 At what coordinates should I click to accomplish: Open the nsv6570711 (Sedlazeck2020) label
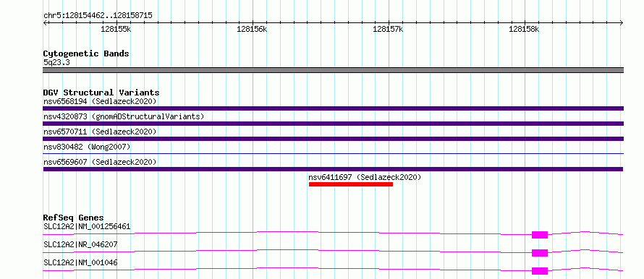click(100, 132)
